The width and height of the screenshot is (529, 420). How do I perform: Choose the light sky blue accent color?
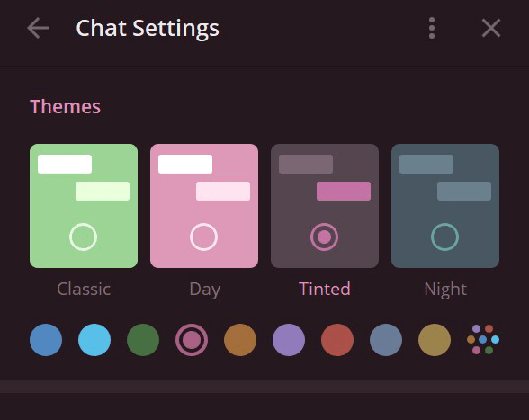(x=94, y=340)
